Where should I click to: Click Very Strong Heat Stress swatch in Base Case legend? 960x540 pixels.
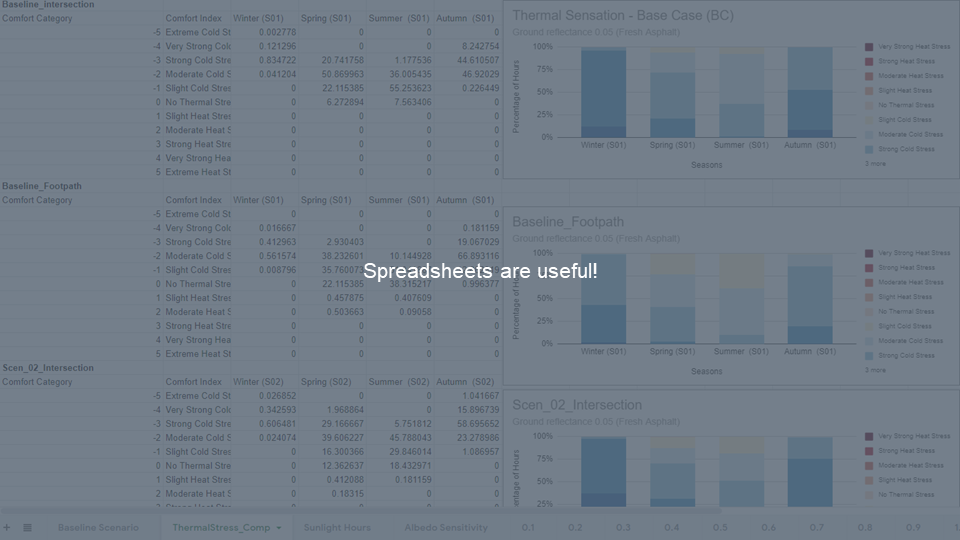coord(869,47)
